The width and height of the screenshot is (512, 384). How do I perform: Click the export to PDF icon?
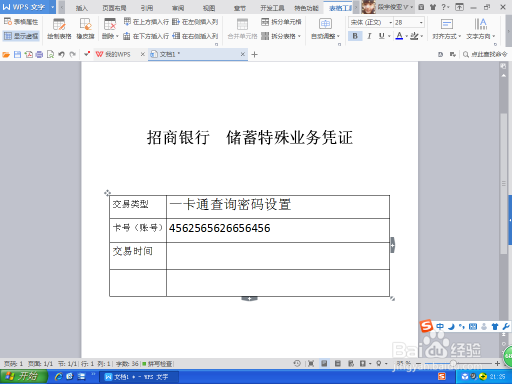pyautogui.click(x=29, y=54)
